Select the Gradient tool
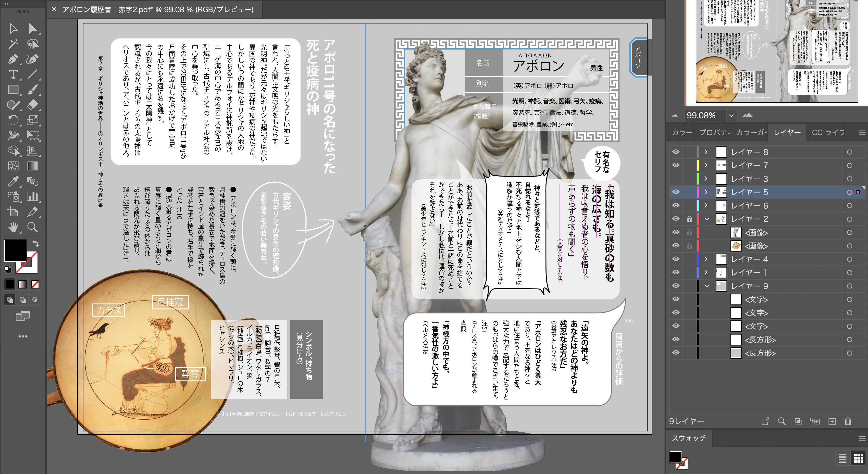 (33, 166)
